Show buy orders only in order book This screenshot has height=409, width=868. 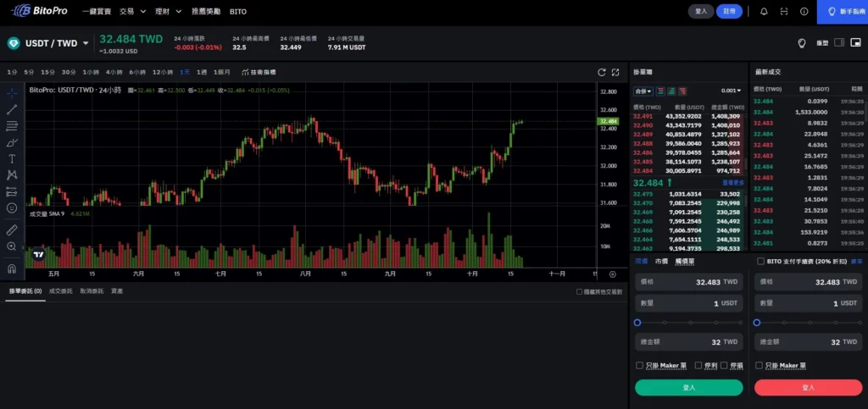(x=671, y=91)
